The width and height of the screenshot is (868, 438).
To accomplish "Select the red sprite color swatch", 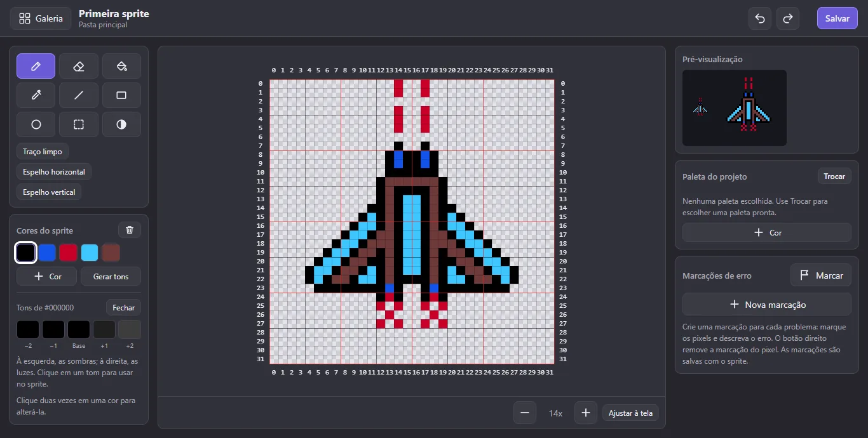I will click(69, 253).
